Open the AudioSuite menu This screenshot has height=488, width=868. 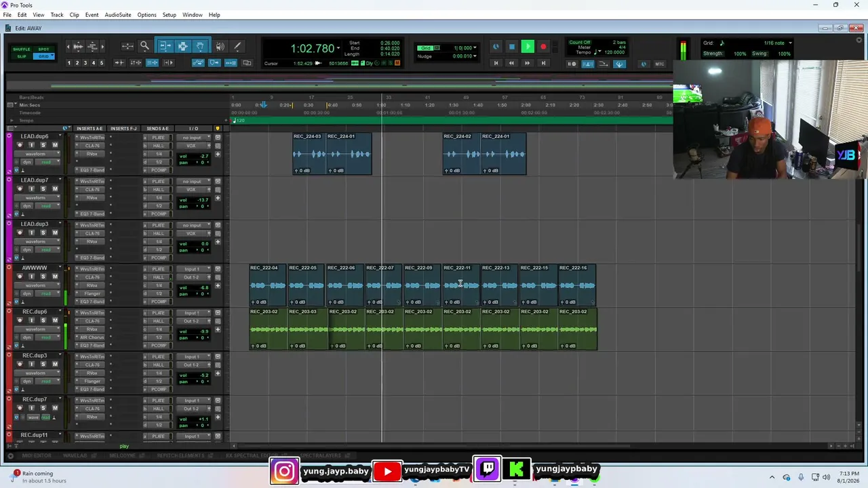click(118, 15)
